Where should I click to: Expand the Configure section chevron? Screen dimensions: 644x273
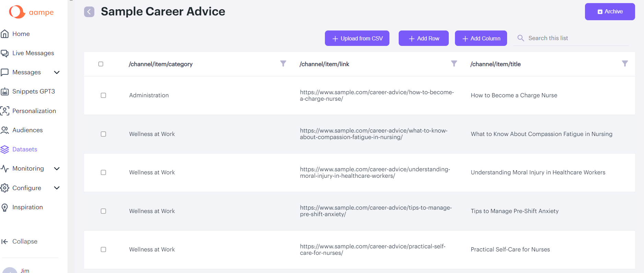pyautogui.click(x=57, y=188)
